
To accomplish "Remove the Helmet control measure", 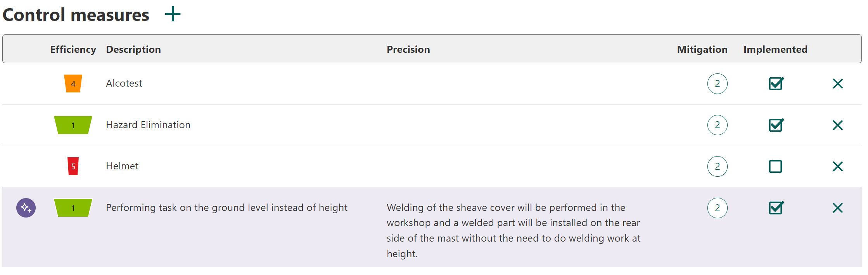I will pos(837,166).
